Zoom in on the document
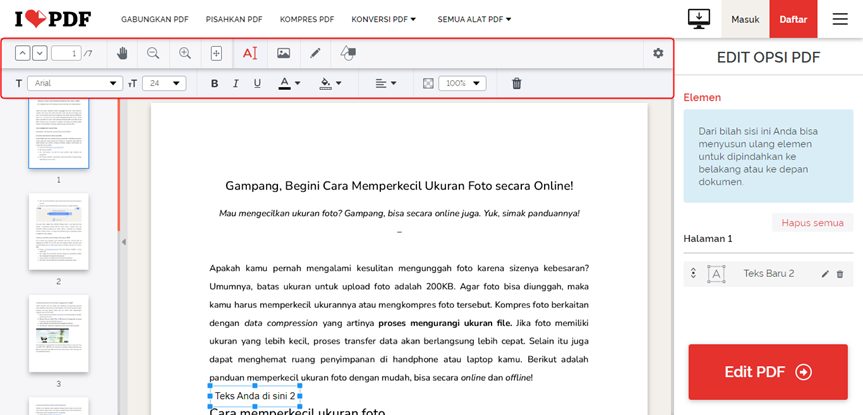Viewport: 863px width, 415px height. pyautogui.click(x=185, y=53)
